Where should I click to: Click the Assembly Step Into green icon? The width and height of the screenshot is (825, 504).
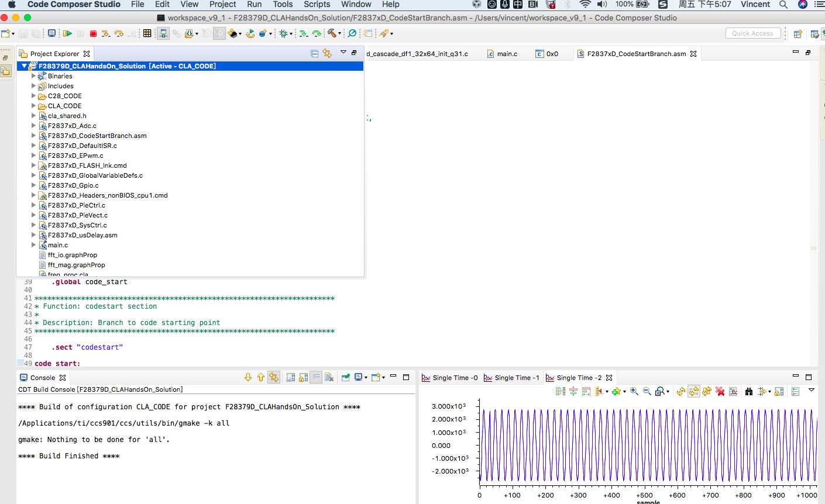(x=304, y=33)
